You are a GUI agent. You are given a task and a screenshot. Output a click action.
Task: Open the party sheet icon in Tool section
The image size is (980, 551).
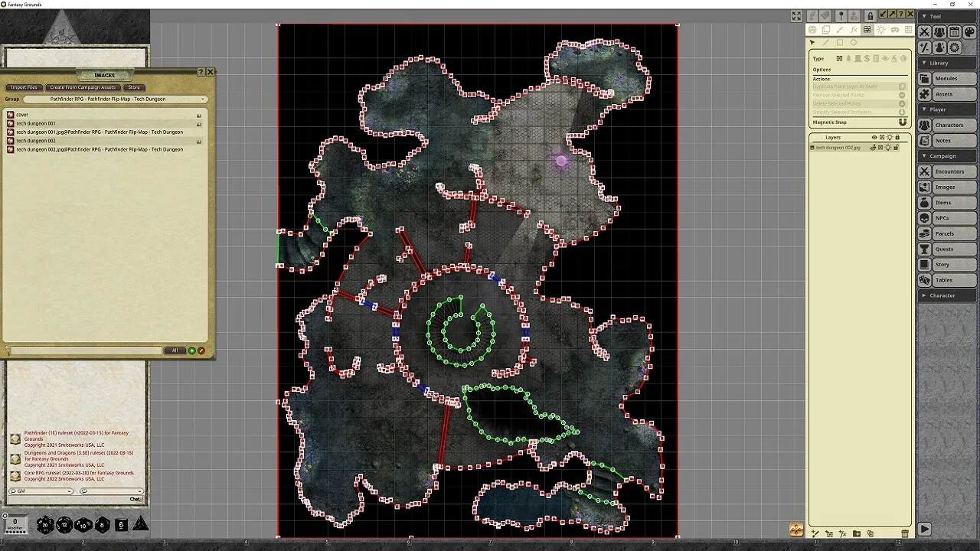click(x=939, y=32)
